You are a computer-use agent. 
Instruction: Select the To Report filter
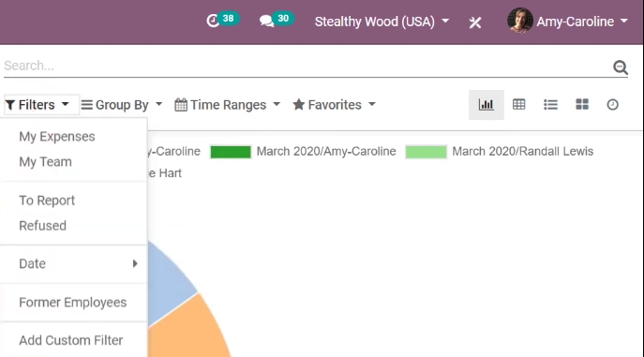point(47,201)
